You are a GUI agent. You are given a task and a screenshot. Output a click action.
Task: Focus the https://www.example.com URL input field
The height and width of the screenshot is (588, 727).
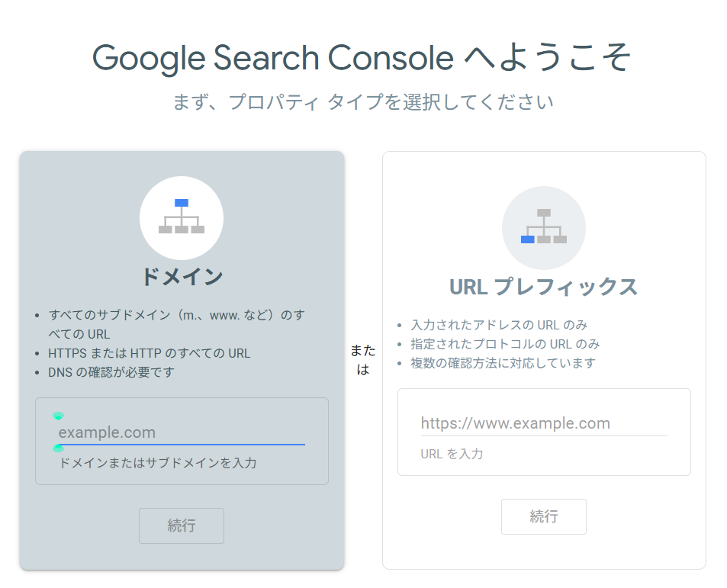[x=543, y=423]
